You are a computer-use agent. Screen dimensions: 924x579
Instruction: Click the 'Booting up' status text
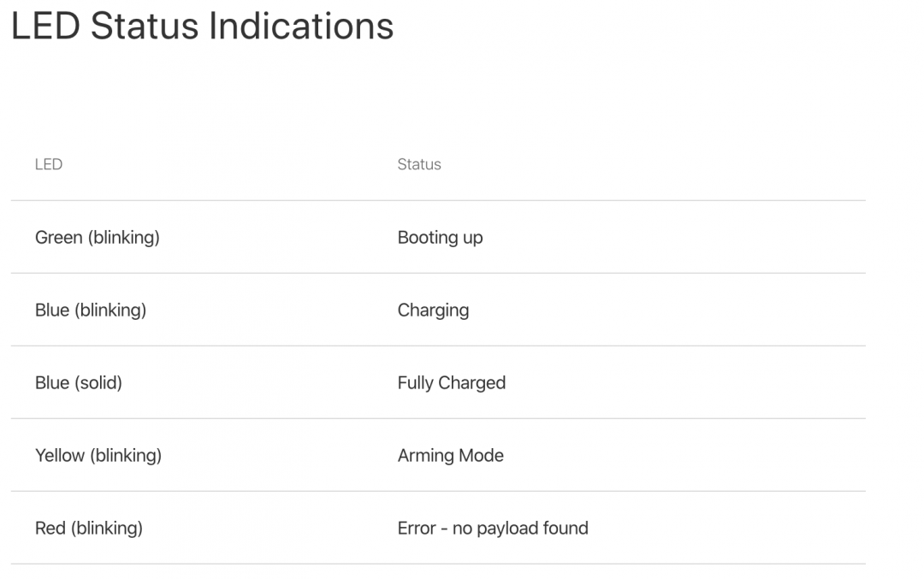[x=440, y=237]
